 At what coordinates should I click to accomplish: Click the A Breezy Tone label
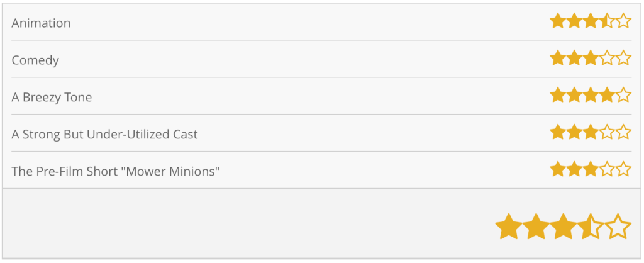(52, 98)
